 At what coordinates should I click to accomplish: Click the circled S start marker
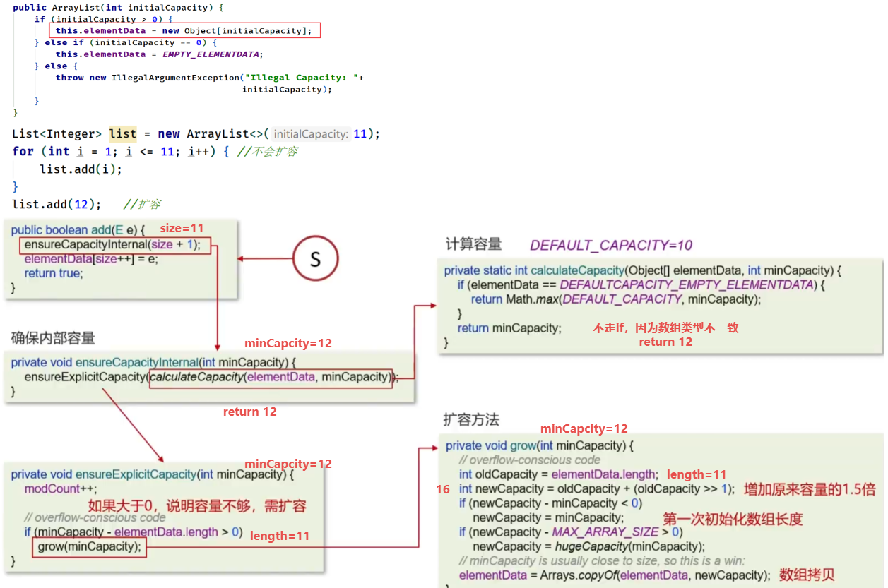pos(315,259)
